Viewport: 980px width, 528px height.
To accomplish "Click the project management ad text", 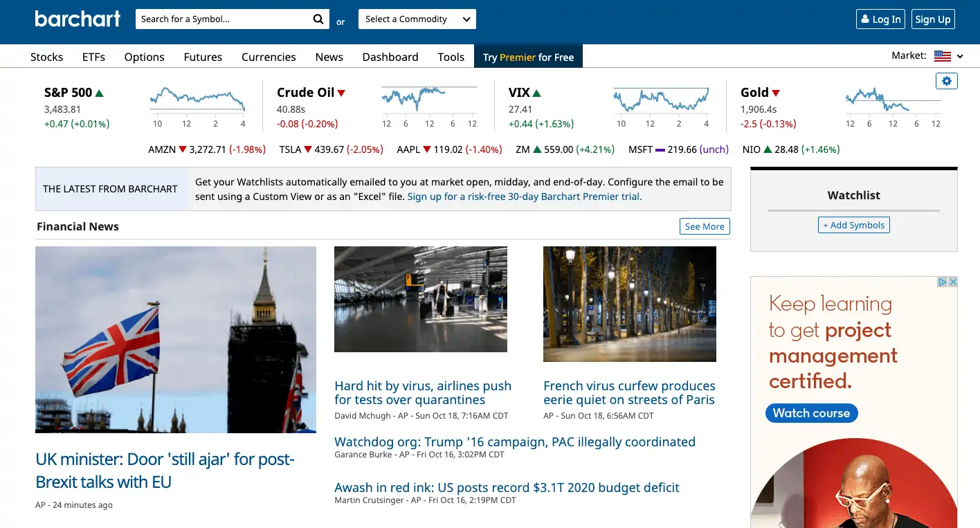I will click(833, 342).
